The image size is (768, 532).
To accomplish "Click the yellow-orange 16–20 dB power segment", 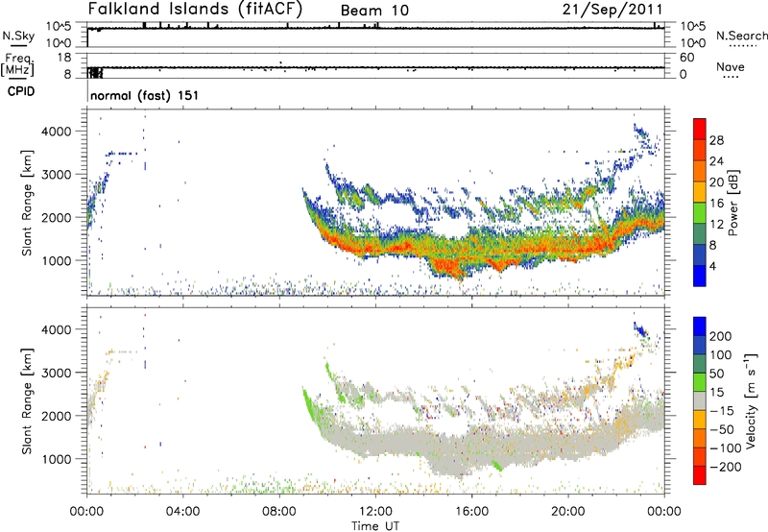I will pyautogui.click(x=700, y=192).
